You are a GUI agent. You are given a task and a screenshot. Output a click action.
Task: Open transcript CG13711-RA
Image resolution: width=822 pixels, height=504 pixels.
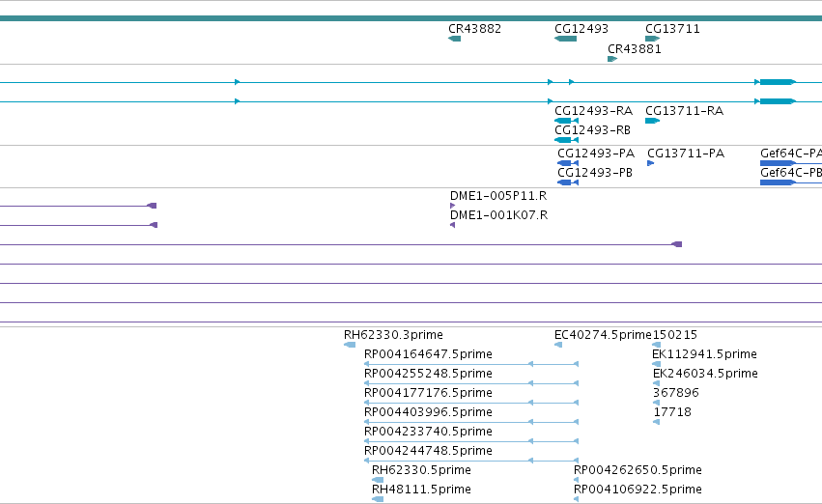tap(652, 121)
